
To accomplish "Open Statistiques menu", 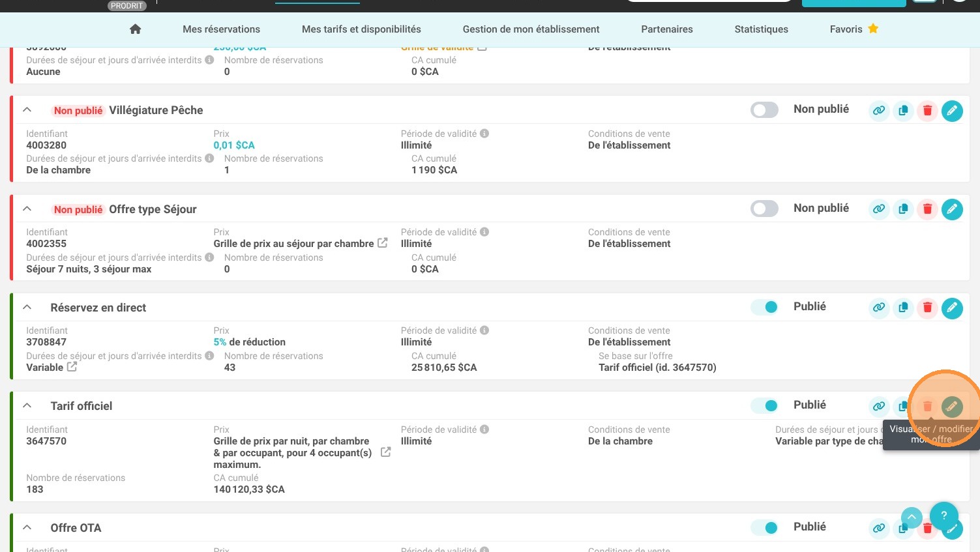I will click(x=761, y=29).
